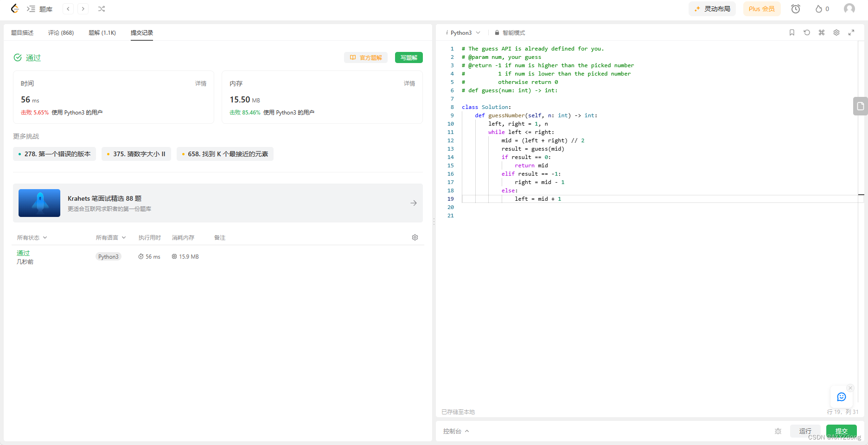Screen dimensions: 868x445
Task: Open the user avatar menu
Action: 849,9
